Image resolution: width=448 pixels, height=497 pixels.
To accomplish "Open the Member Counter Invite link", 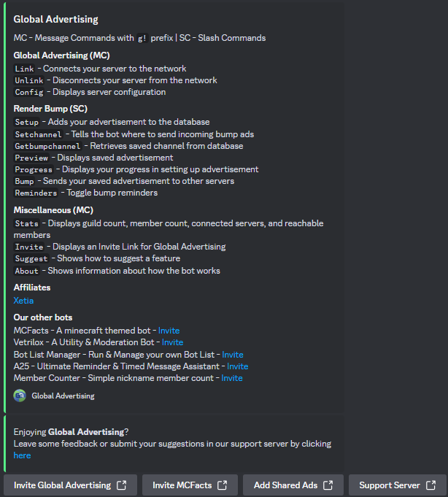I will click(232, 378).
